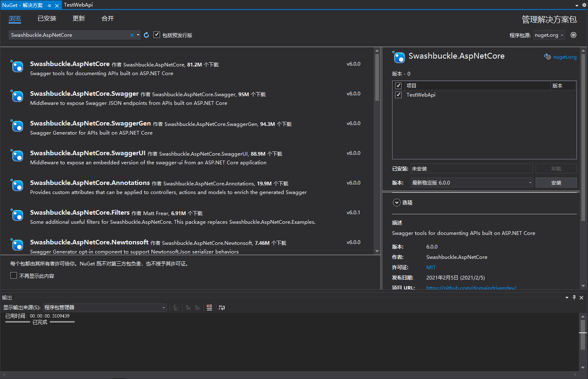The image size is (588, 379).
Task: Select the Swashbuckle.AspNetCore.SwaggerUI package icon
Action: [17, 155]
